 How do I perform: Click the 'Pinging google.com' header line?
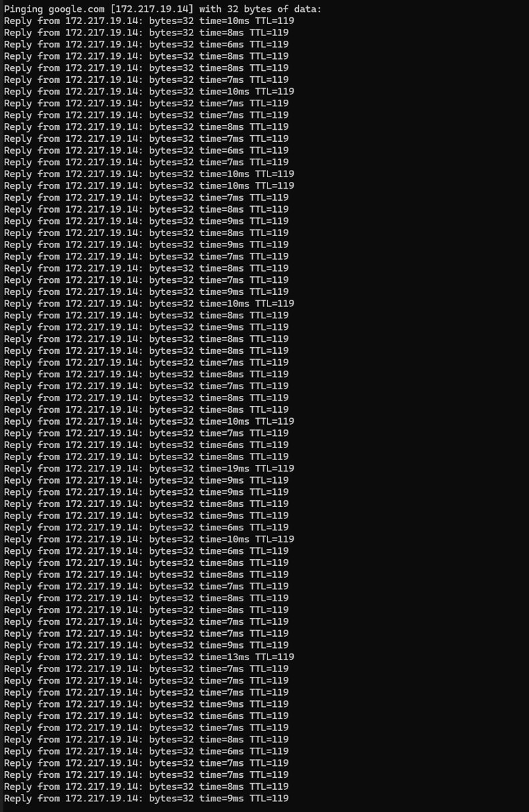coord(163,9)
